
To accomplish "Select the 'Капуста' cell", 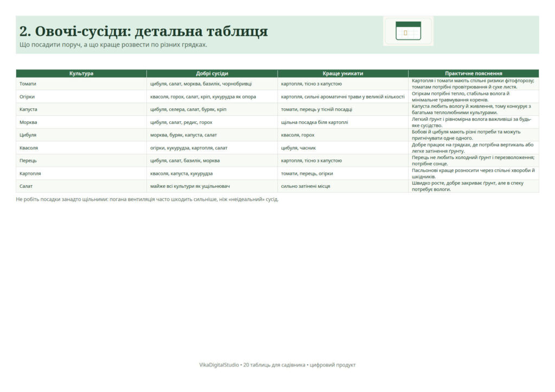I will tap(81, 109).
